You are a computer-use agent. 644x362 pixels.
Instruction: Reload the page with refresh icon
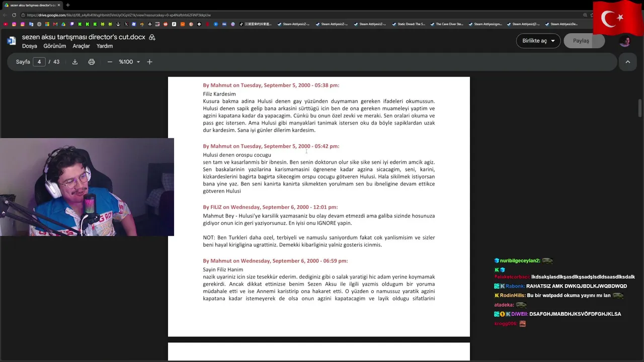[x=14, y=15]
